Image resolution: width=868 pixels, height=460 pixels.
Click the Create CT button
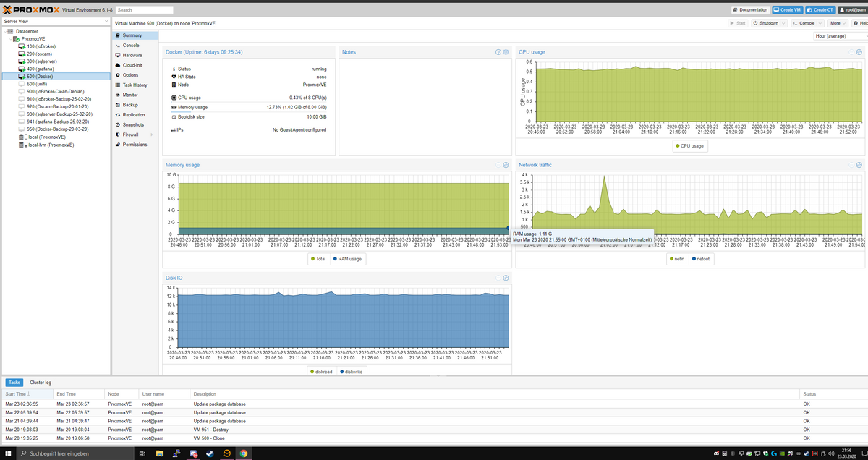coord(820,9)
